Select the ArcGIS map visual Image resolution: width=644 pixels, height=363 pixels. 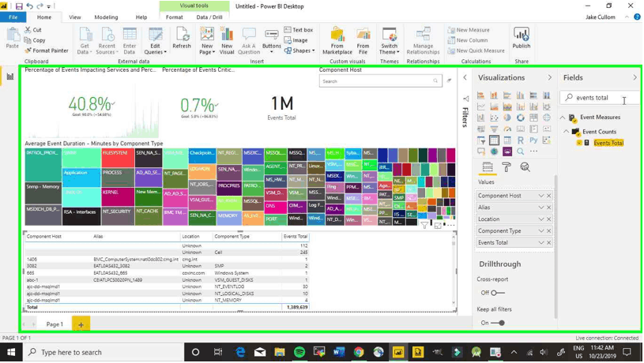[494, 152]
